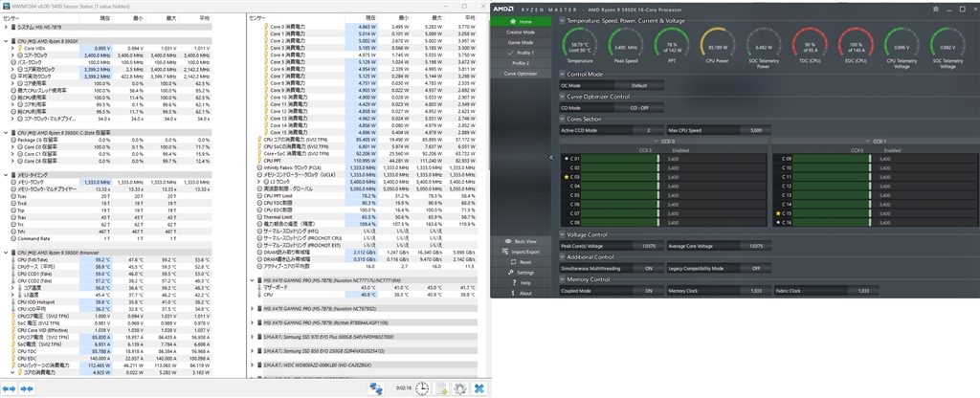Toggle Legacy Compatibility Mode OFF value

[756, 268]
